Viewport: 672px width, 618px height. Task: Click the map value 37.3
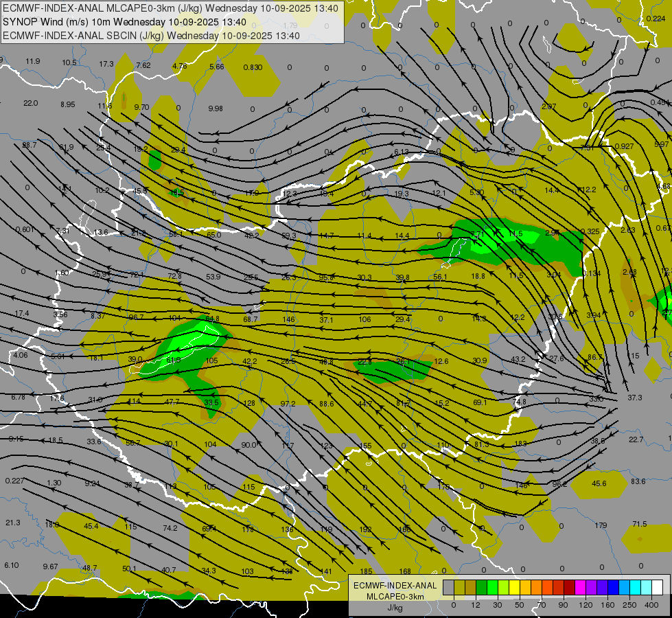point(635,398)
